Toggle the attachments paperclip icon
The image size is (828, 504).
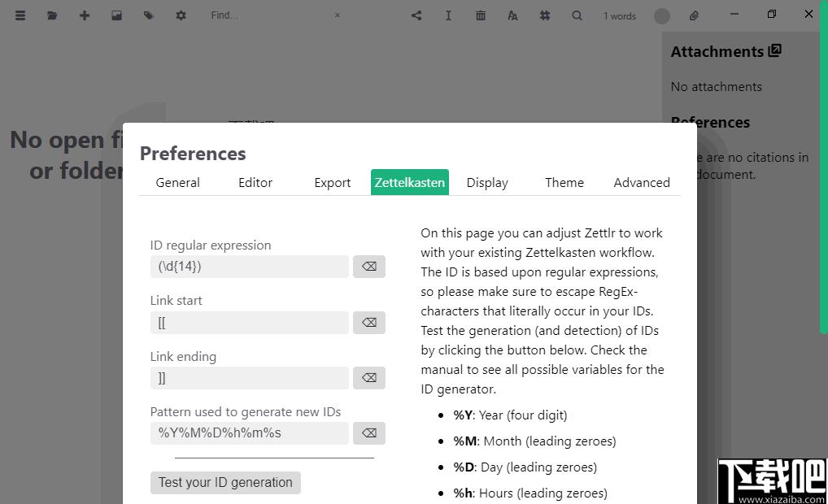coord(694,15)
